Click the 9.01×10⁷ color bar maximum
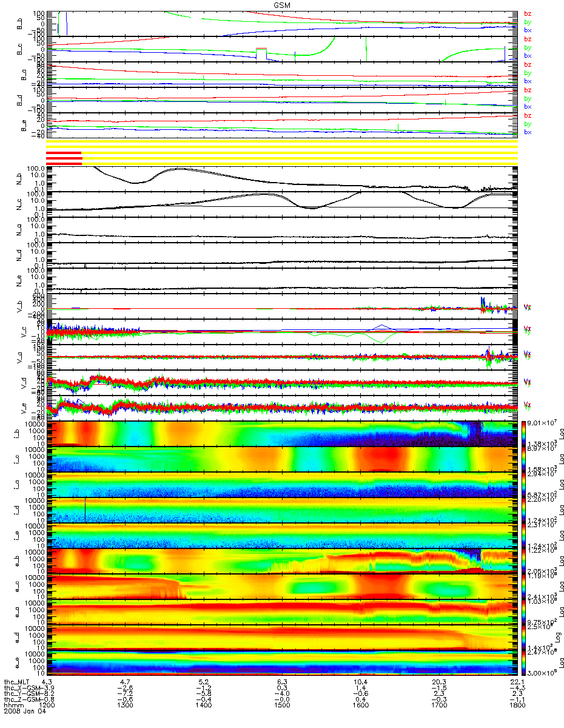 [541, 423]
